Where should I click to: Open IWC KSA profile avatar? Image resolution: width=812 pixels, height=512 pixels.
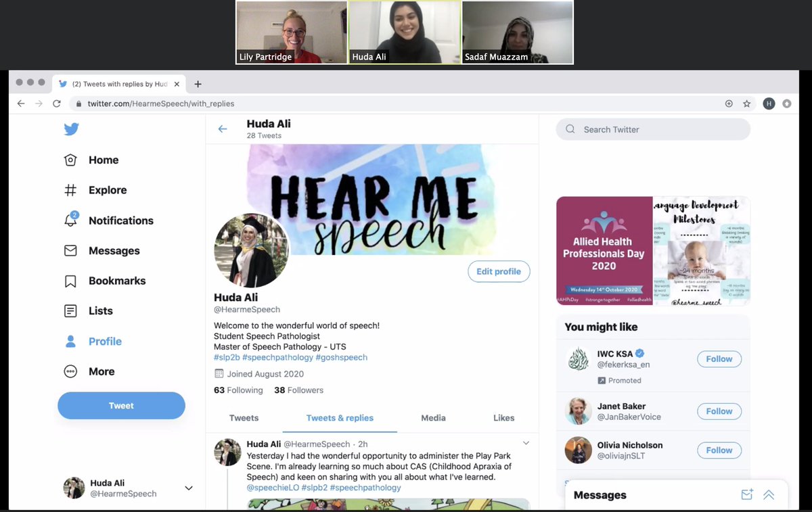pos(579,359)
